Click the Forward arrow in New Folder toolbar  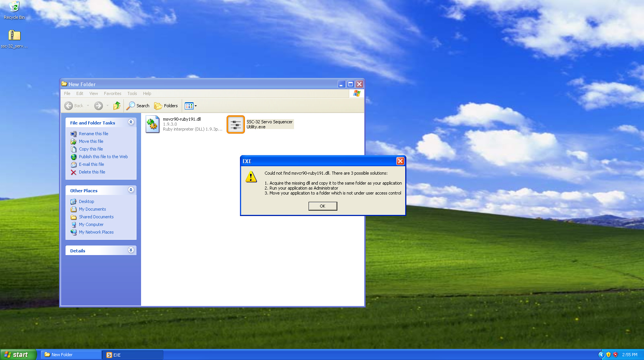point(99,106)
